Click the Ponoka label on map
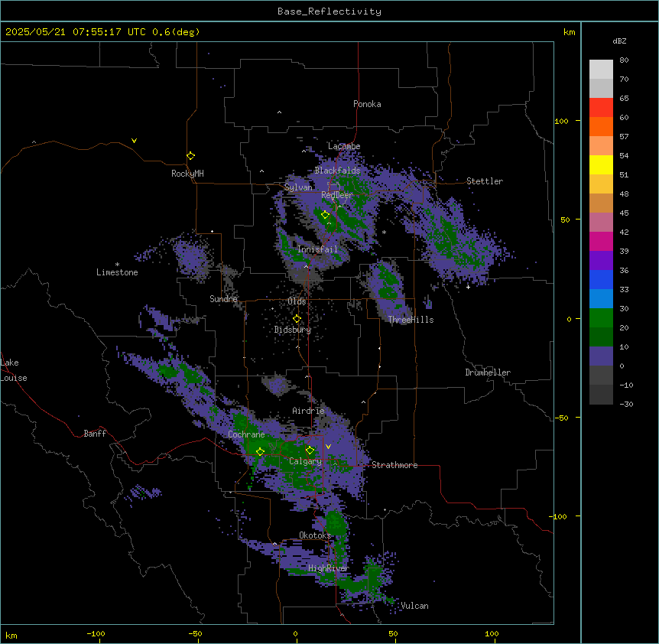This screenshot has width=659, height=644. click(367, 104)
